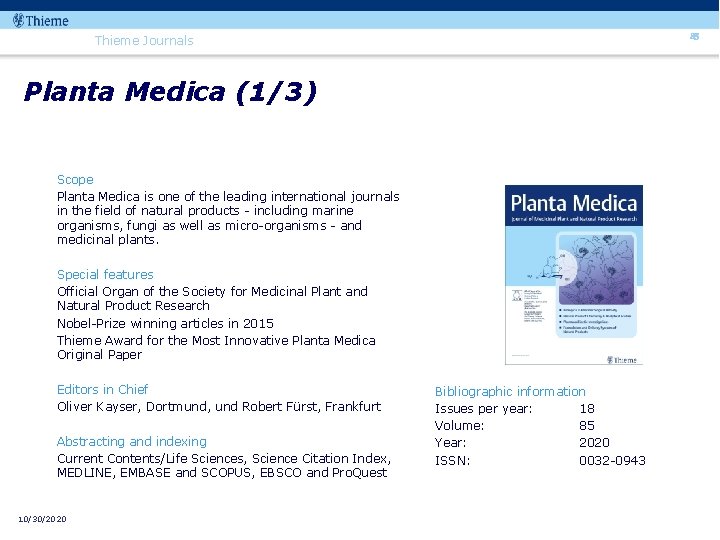Click the 'ISSN:' label
The height and width of the screenshot is (540, 720).
tap(452, 461)
